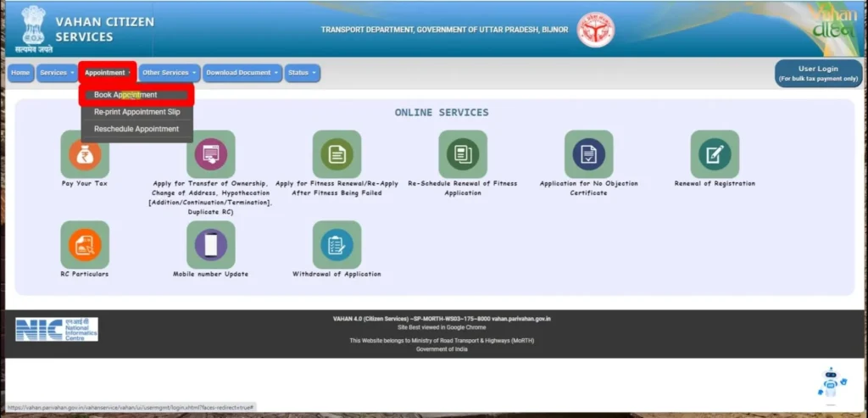Select the Fitness Renewal/Re-Apply icon
Screen dimensions: 868x418
coord(337,154)
